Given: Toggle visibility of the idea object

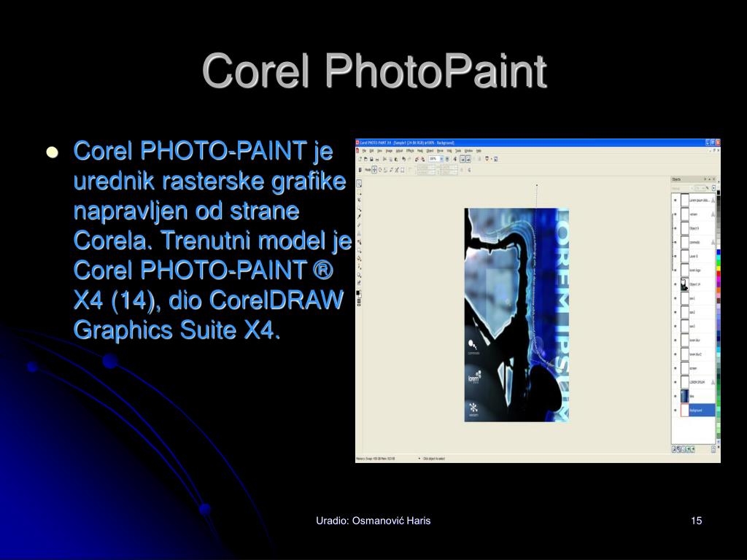Looking at the screenshot, I should point(675,396).
